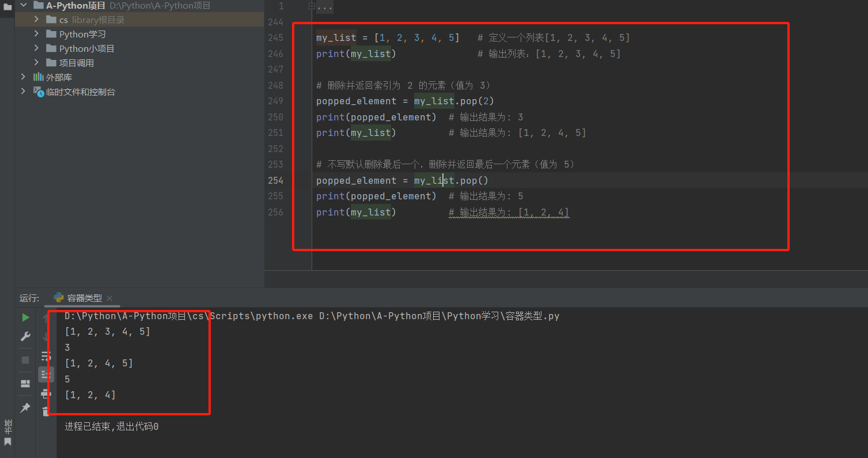Rerun the script with the green play icon
The height and width of the screenshot is (458, 868).
(x=25, y=317)
